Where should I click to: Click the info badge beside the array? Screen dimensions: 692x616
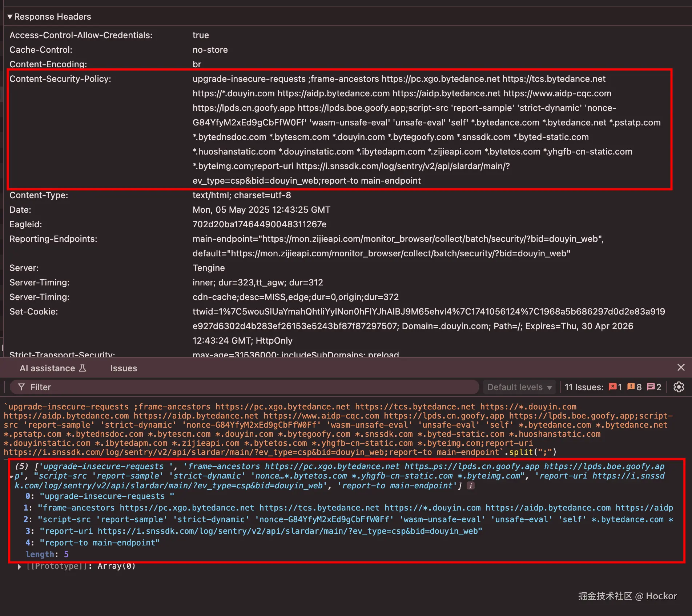coord(471,485)
